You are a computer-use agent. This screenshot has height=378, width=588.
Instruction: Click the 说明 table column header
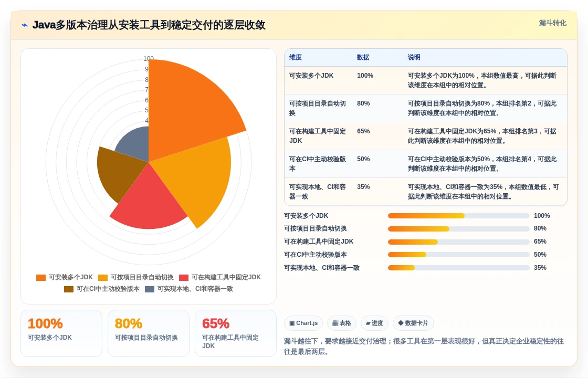point(414,57)
